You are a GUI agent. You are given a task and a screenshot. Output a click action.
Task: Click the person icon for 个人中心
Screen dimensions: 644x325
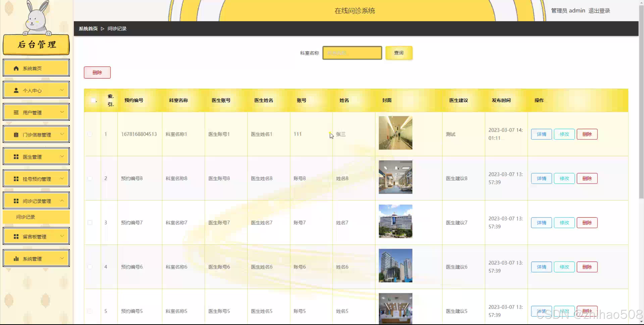[16, 90]
